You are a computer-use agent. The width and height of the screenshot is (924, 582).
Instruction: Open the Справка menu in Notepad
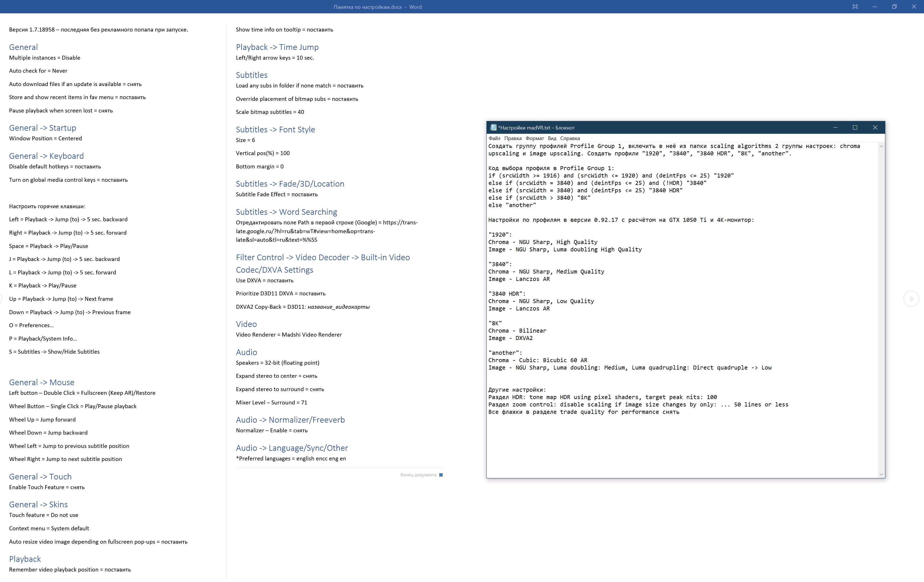pos(570,138)
